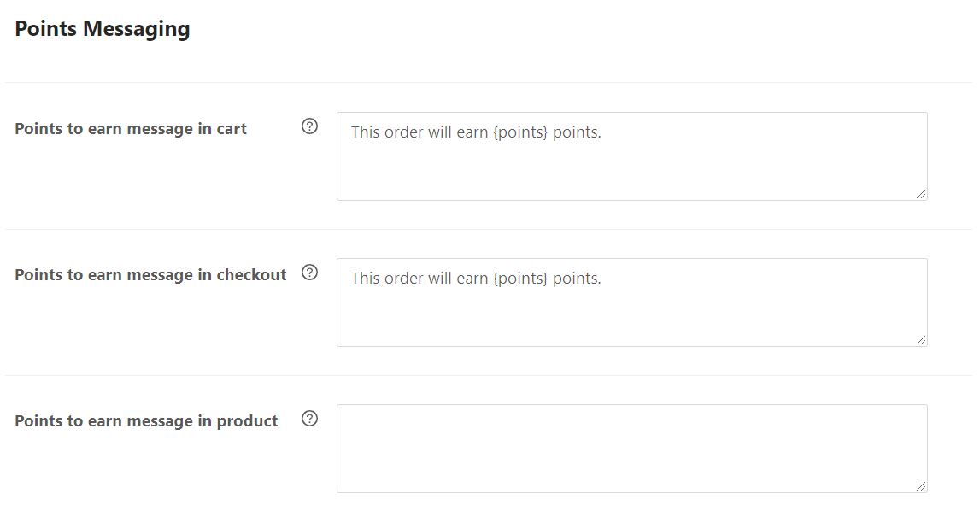Click final word "points." in cart message
This screenshot has width=980, height=517.
point(577,133)
